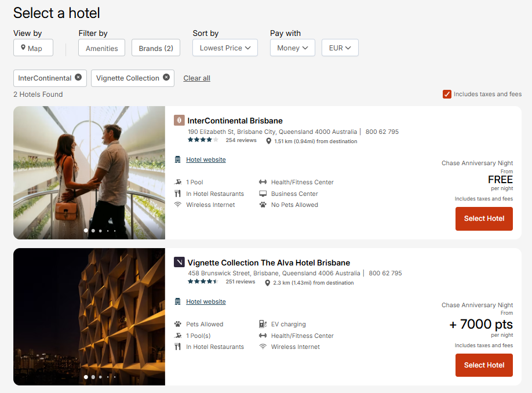
Task: Select Hotel for InterContinental Brisbane
Action: pos(484,219)
